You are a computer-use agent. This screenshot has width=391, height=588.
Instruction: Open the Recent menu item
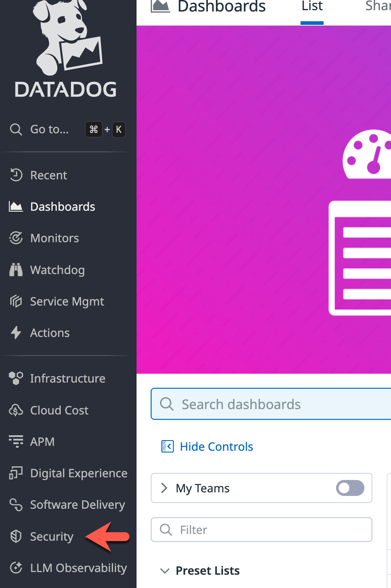(49, 175)
